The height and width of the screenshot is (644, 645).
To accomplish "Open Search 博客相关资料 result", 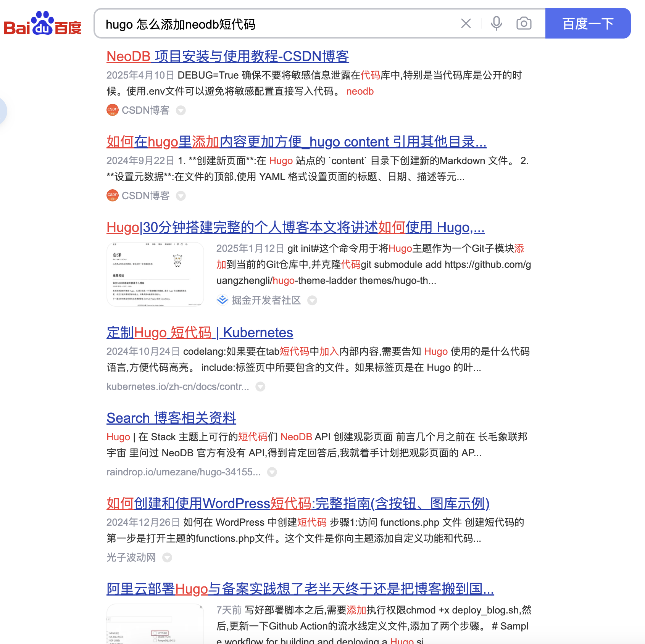I will pos(171,418).
